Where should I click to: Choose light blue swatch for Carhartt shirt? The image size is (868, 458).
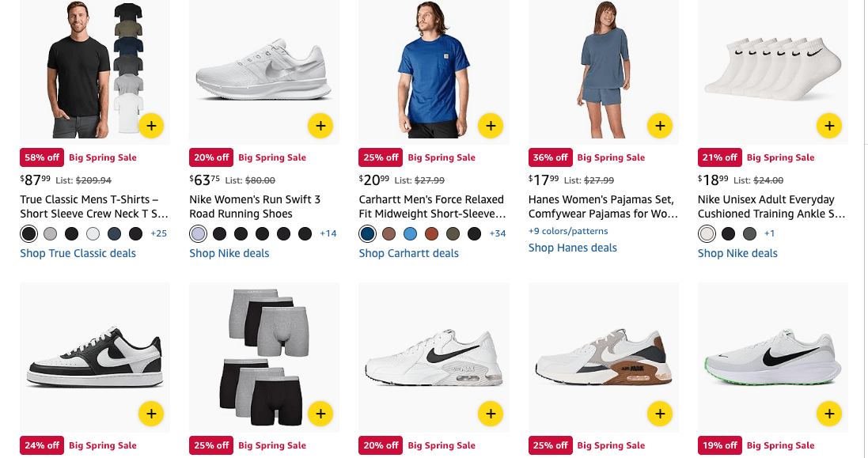(x=410, y=233)
